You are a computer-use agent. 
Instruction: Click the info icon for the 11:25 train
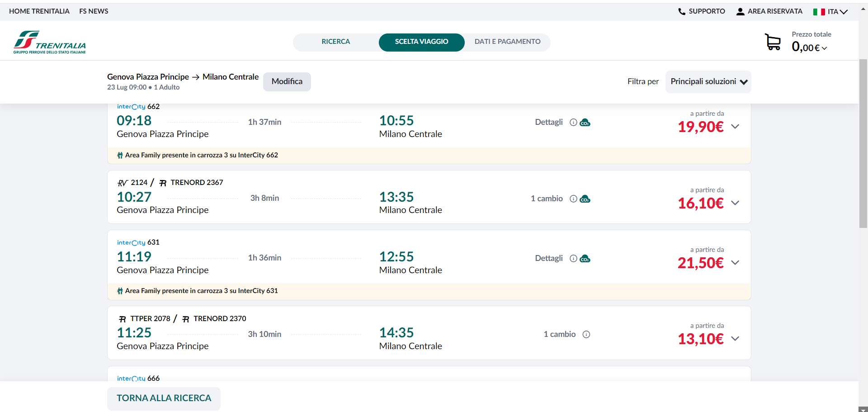coord(586,335)
